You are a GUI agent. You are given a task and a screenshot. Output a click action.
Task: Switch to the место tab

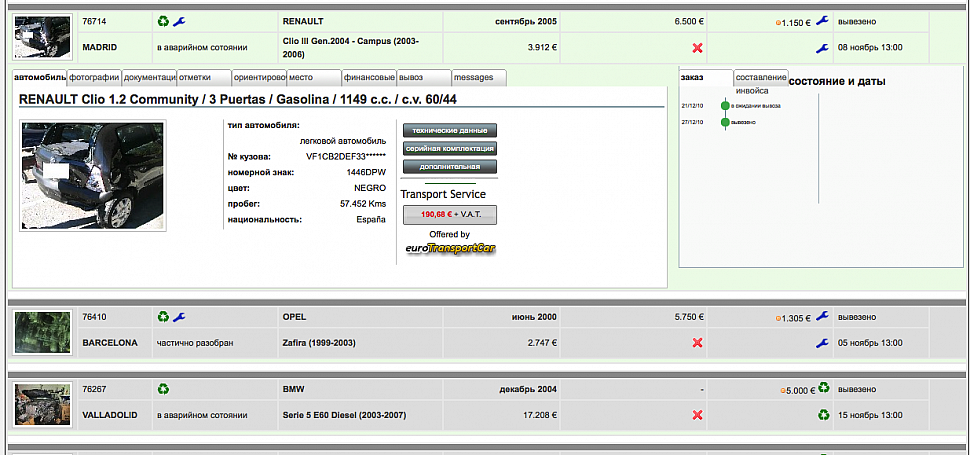point(314,77)
